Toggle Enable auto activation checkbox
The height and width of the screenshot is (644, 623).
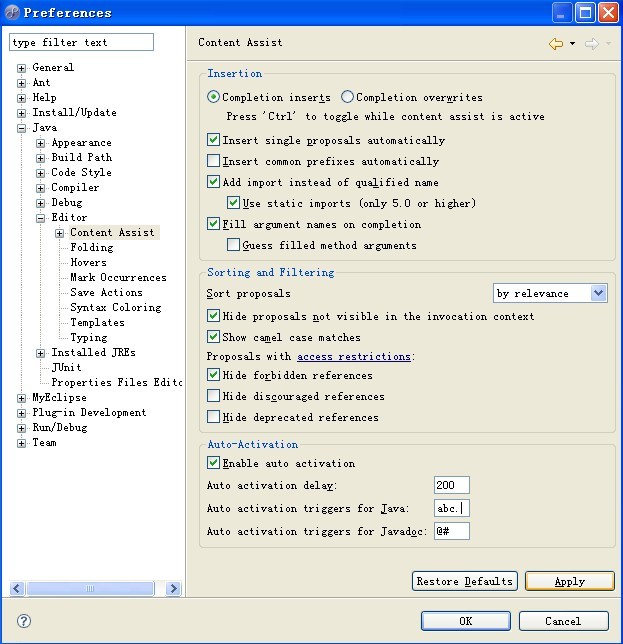pos(213,463)
